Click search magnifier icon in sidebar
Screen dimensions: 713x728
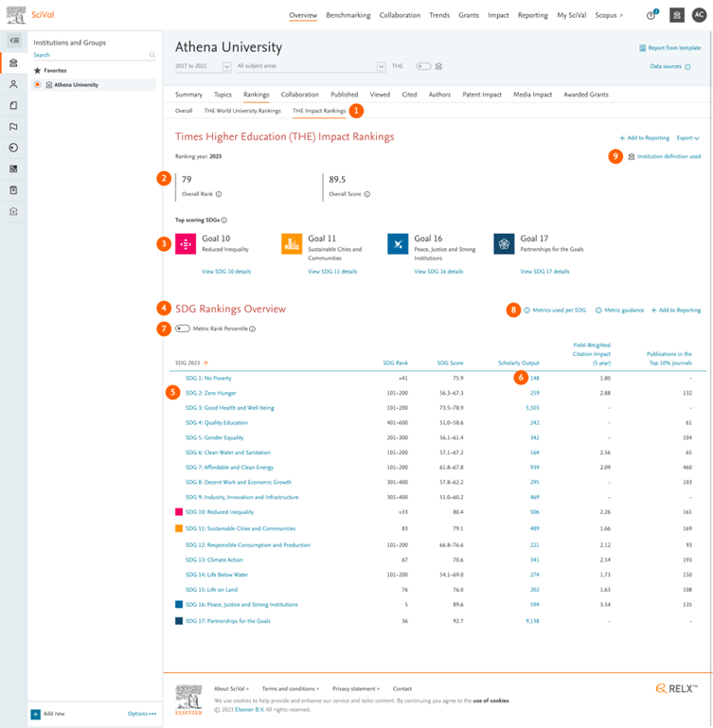152,55
